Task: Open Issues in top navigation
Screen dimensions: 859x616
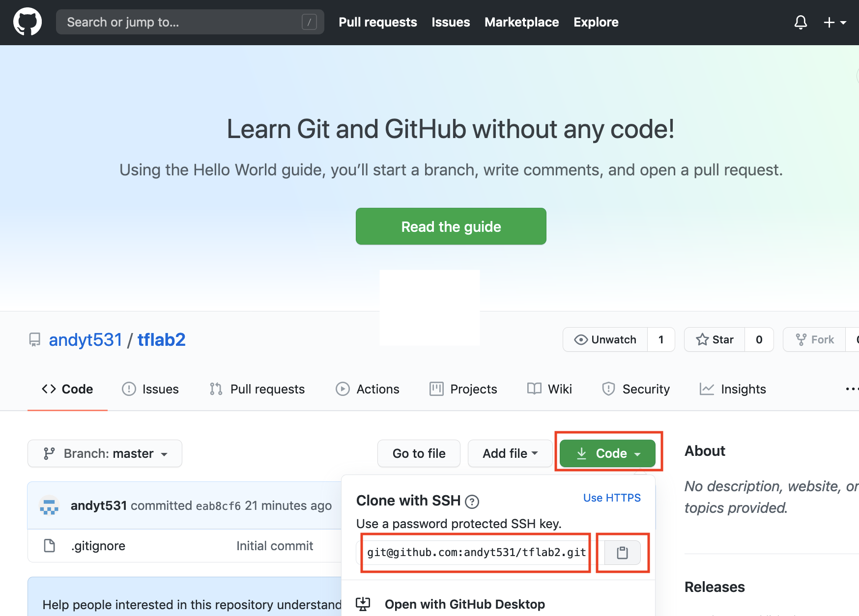Action: pos(451,22)
